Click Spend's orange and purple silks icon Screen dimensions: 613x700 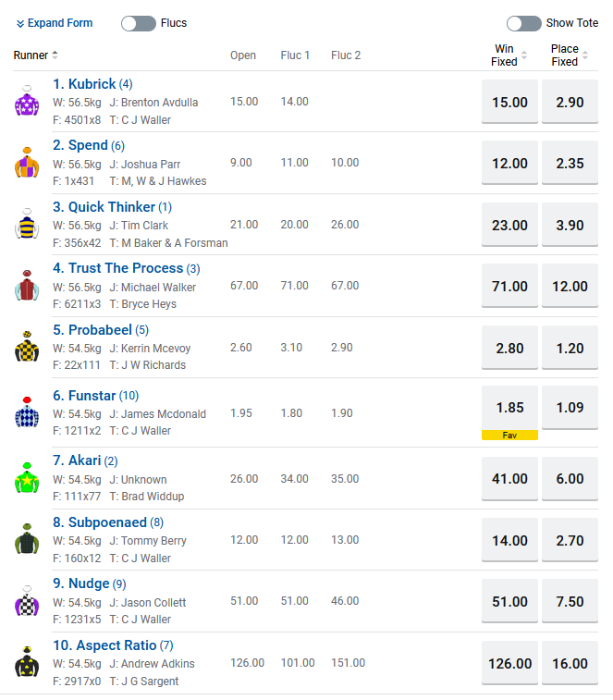tap(26, 163)
